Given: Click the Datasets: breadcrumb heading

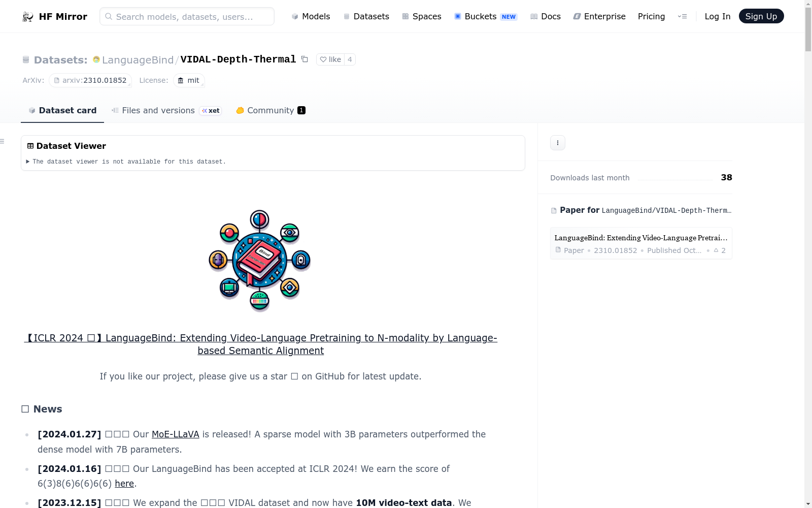Looking at the screenshot, I should 61,60.
